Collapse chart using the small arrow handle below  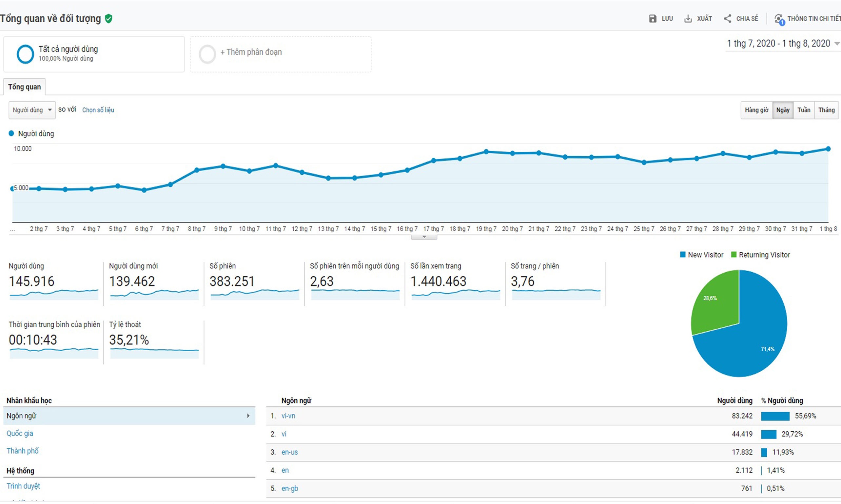tap(424, 237)
